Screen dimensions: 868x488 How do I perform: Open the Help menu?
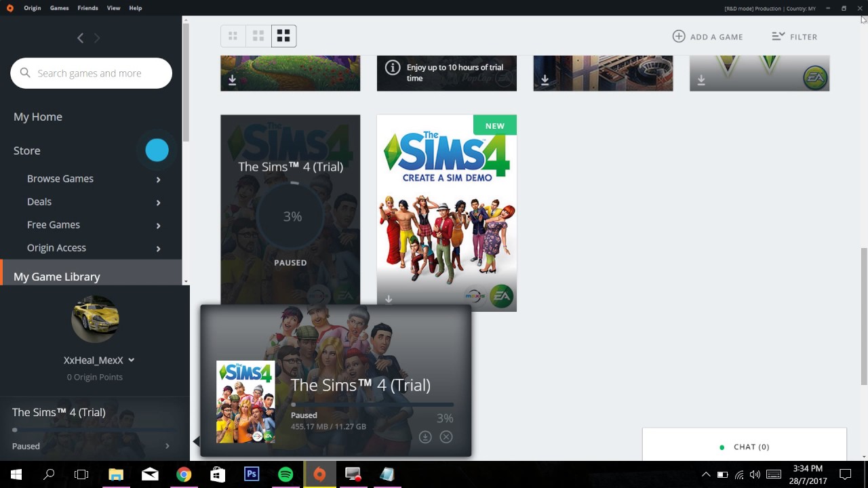click(x=136, y=8)
